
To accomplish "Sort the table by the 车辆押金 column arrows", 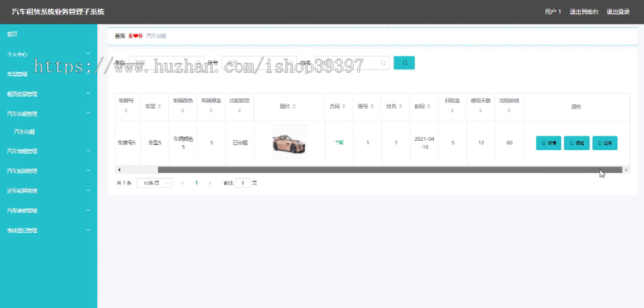I will 211,111.
